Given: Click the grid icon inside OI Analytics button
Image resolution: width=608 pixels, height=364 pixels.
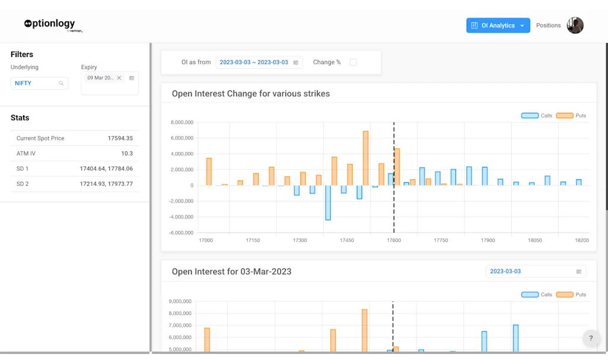Looking at the screenshot, I should pyautogui.click(x=474, y=25).
